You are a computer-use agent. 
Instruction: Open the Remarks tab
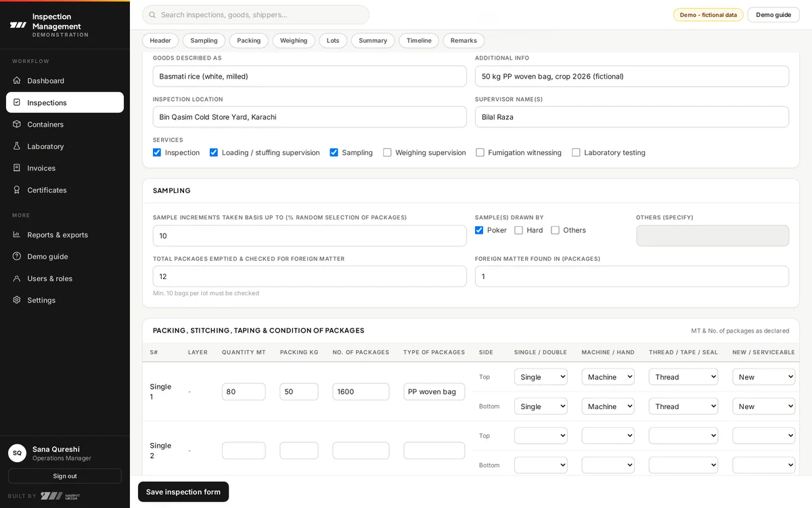464,41
